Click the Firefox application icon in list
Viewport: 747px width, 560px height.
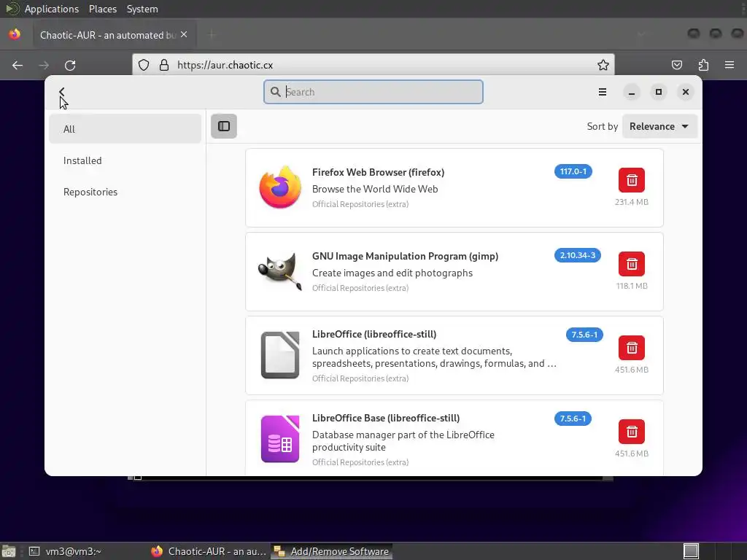tap(280, 187)
